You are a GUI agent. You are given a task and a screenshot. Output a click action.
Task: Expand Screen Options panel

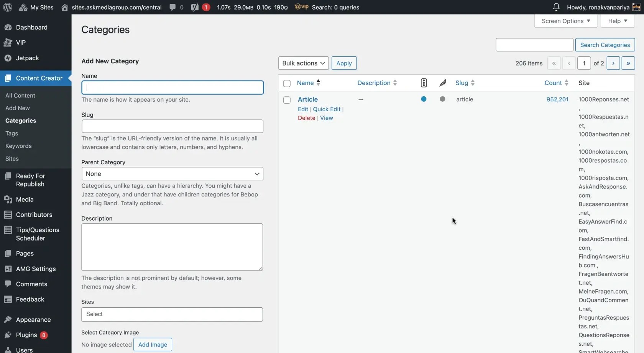click(566, 21)
